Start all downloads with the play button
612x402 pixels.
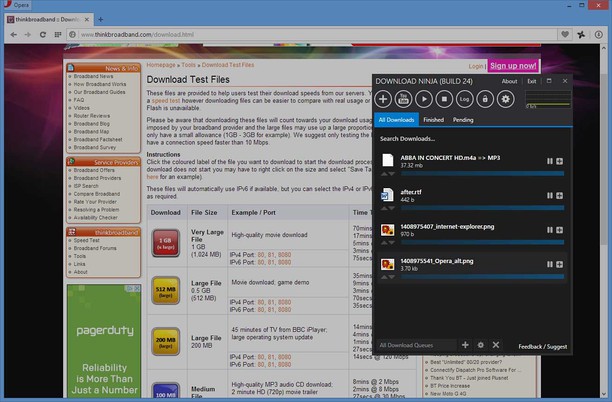pyautogui.click(x=424, y=99)
